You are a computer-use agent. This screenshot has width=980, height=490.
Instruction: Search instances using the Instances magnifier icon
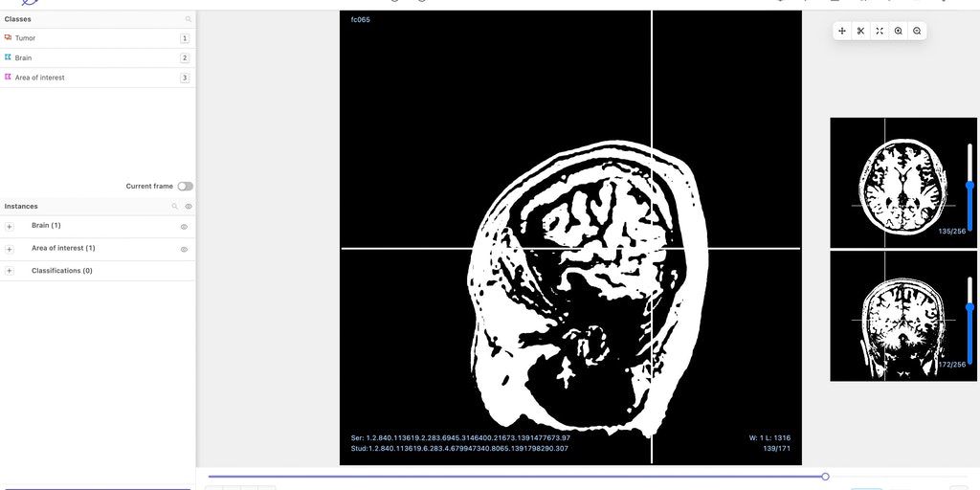coord(175,207)
